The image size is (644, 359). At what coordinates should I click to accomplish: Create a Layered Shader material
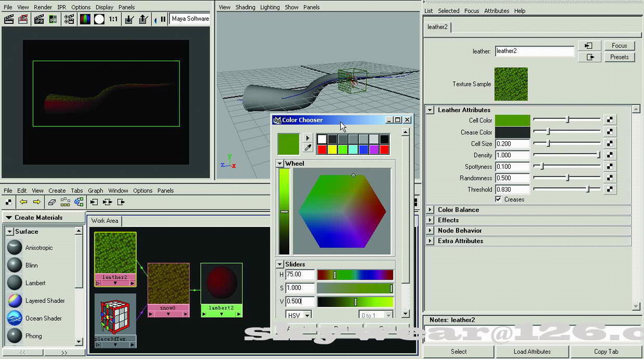[x=36, y=300]
